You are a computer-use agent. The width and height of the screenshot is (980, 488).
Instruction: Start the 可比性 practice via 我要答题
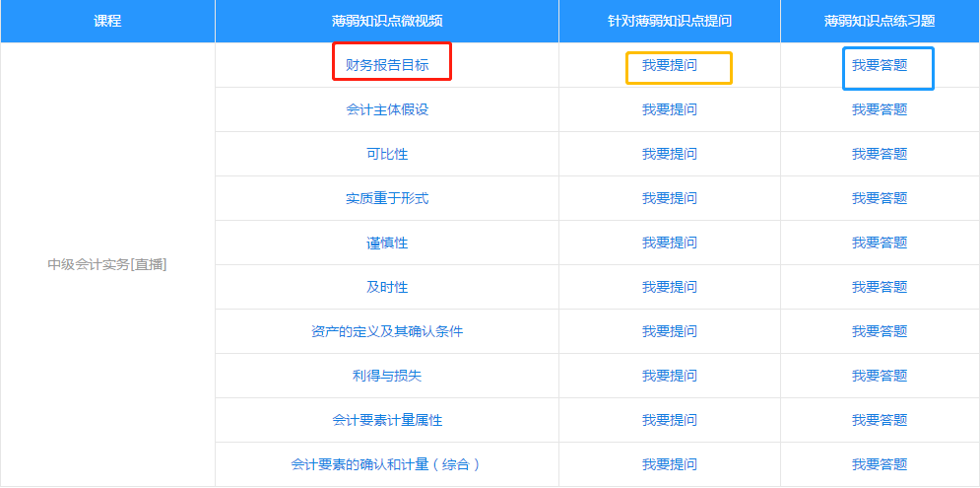pyautogui.click(x=880, y=154)
